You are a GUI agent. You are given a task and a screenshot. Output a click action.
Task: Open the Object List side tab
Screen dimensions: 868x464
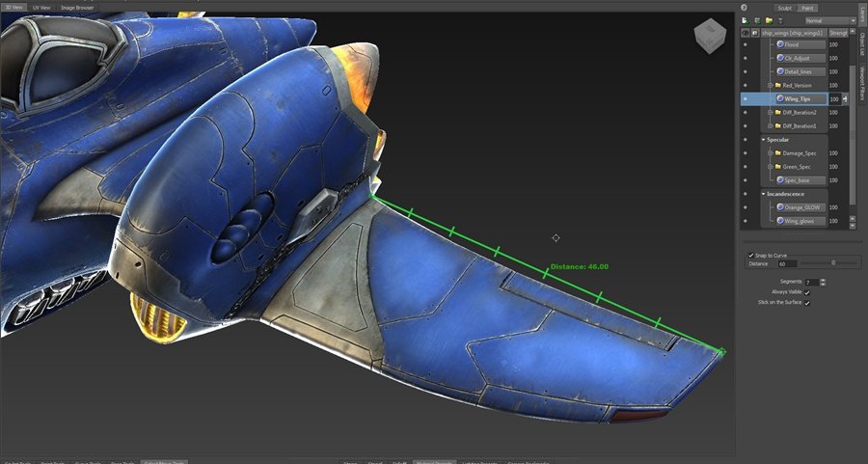point(862,44)
